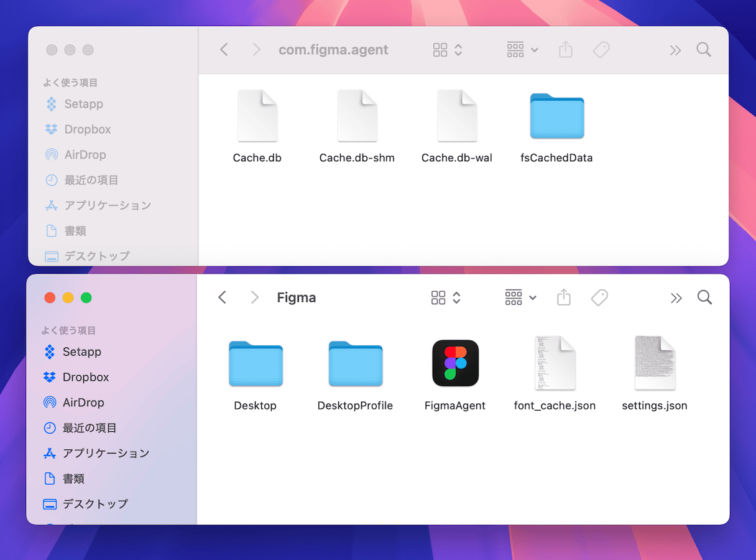Screen dimensions: 756x560
Task: Select Setapp in the com.figma.agent sidebar
Action: [x=83, y=104]
